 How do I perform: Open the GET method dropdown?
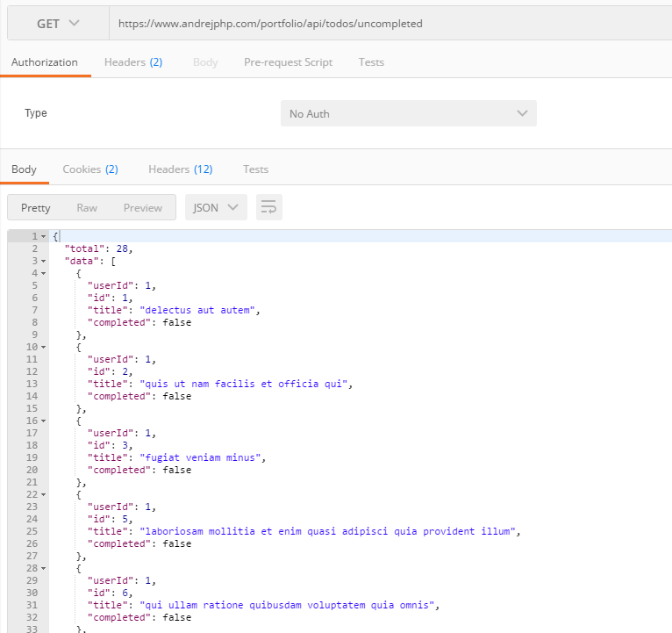tap(58, 24)
